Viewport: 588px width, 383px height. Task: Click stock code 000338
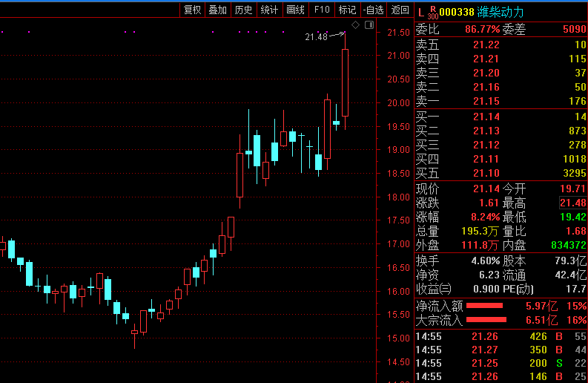pos(457,12)
